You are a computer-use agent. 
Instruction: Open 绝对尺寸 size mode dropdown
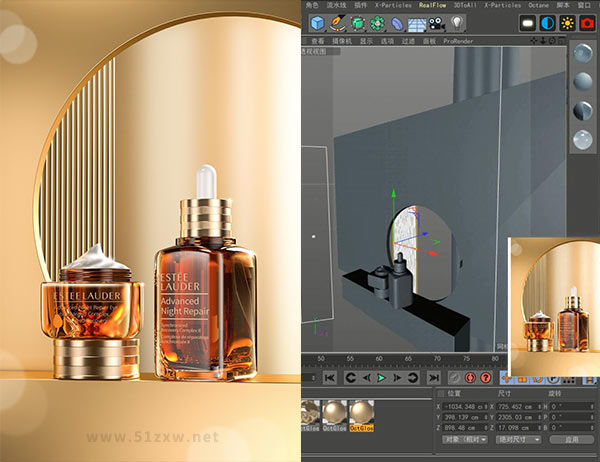(x=518, y=439)
